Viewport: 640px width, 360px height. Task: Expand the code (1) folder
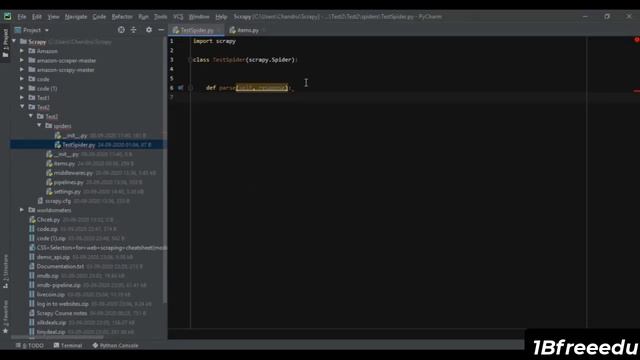[x=22, y=88]
